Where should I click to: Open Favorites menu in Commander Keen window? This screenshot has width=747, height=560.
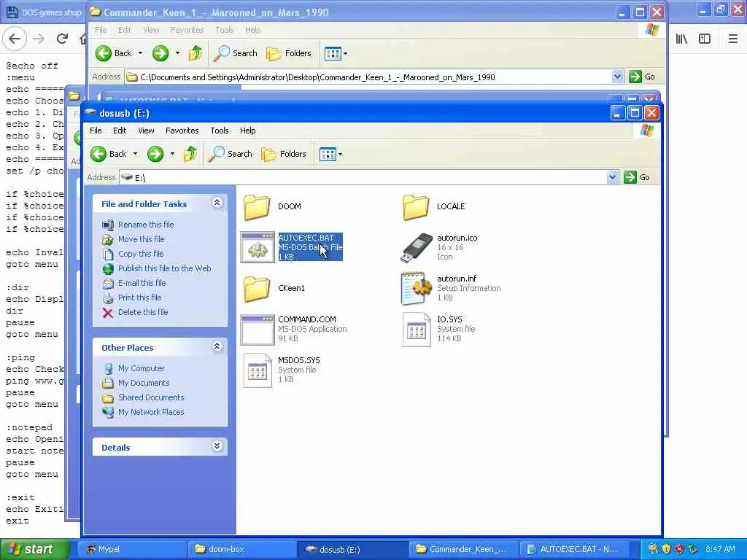pyautogui.click(x=187, y=30)
